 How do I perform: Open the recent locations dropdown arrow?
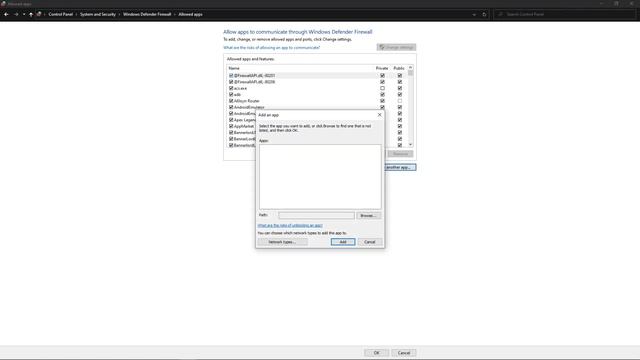[x=24, y=14]
